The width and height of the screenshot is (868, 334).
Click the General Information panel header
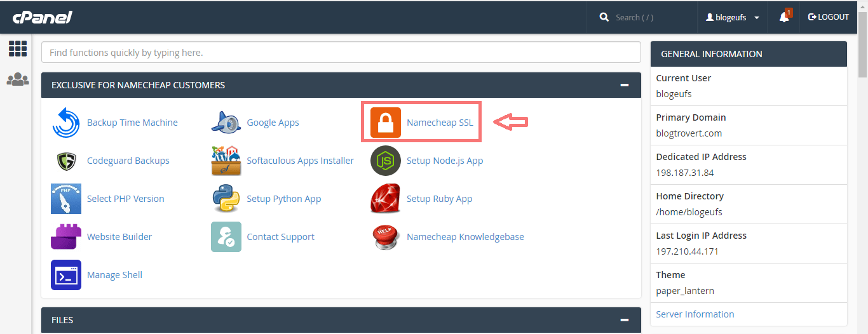pyautogui.click(x=749, y=54)
